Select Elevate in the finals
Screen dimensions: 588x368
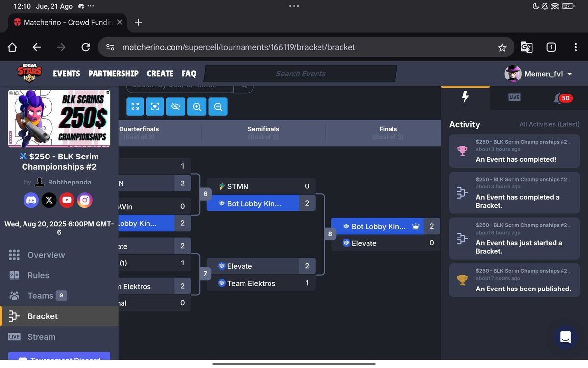[385, 243]
